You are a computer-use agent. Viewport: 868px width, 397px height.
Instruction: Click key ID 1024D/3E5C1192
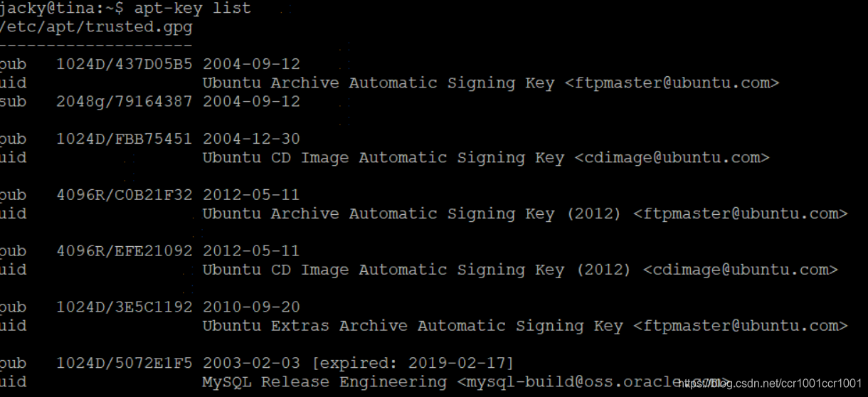pyautogui.click(x=124, y=307)
